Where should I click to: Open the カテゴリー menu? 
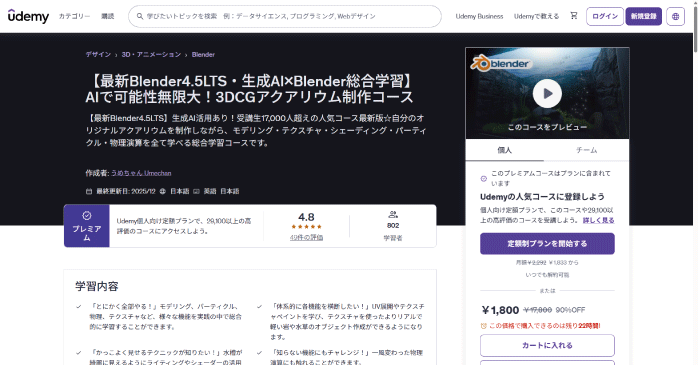pos(74,16)
